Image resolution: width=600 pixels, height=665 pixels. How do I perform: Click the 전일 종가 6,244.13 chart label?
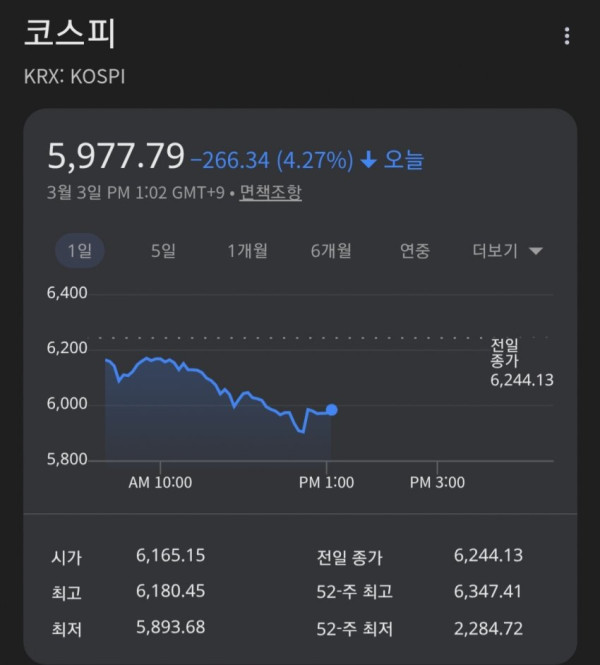521,364
